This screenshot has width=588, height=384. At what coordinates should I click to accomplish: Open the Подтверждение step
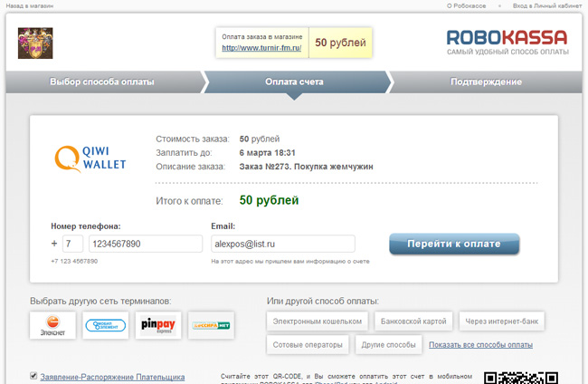pyautogui.click(x=486, y=82)
